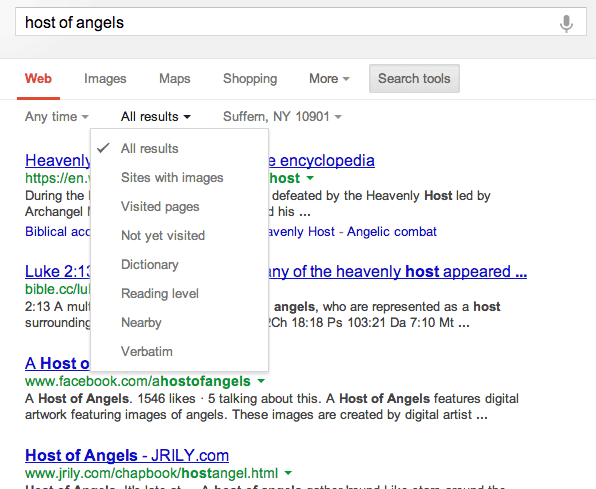The width and height of the screenshot is (596, 489).
Task: Open the green arrow beside the jrily.com result URL
Action: coord(288,473)
